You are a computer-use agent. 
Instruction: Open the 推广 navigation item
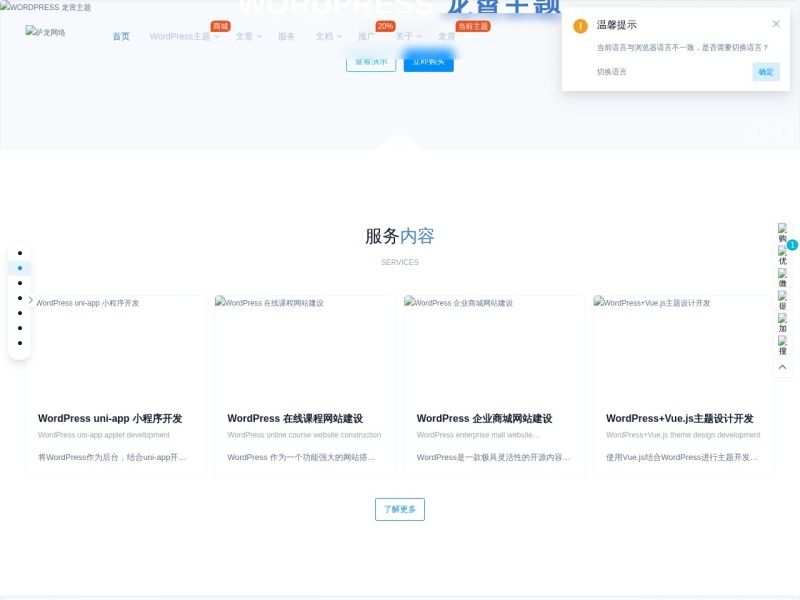point(366,36)
